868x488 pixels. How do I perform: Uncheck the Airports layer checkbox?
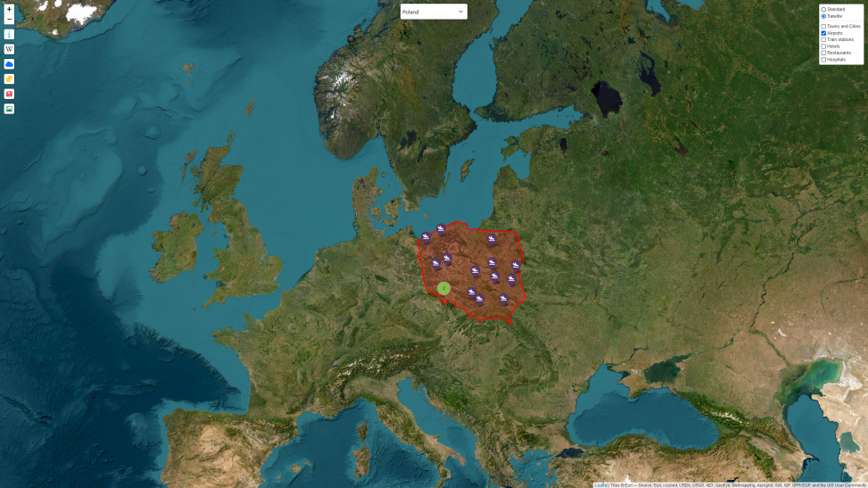(x=823, y=33)
